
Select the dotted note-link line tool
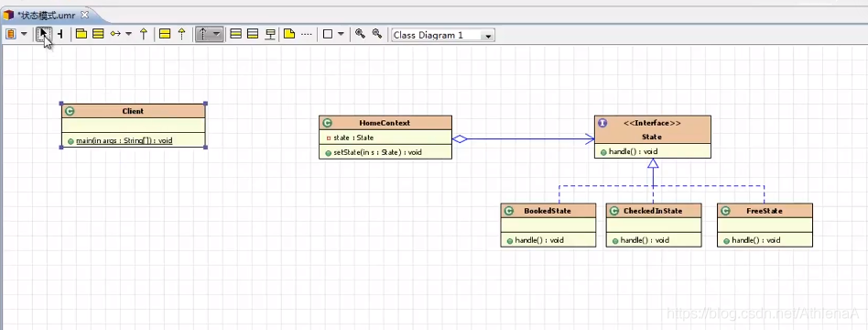pyautogui.click(x=306, y=35)
